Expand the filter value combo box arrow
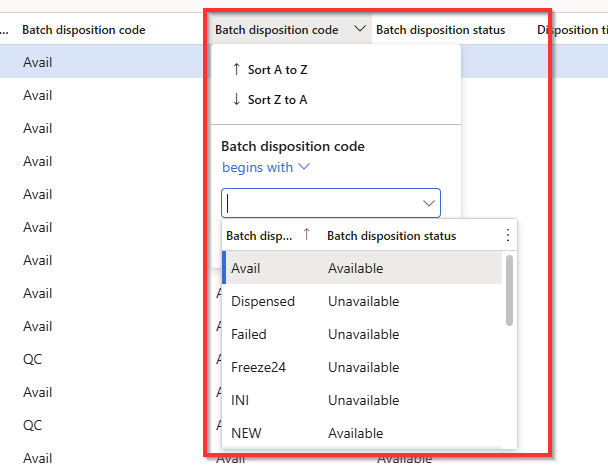The image size is (608, 474). (x=429, y=204)
